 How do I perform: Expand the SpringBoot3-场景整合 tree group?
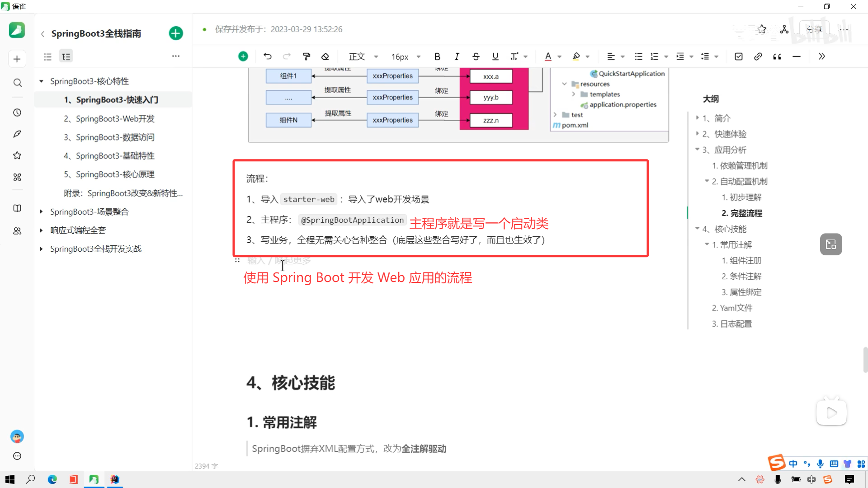click(x=41, y=211)
